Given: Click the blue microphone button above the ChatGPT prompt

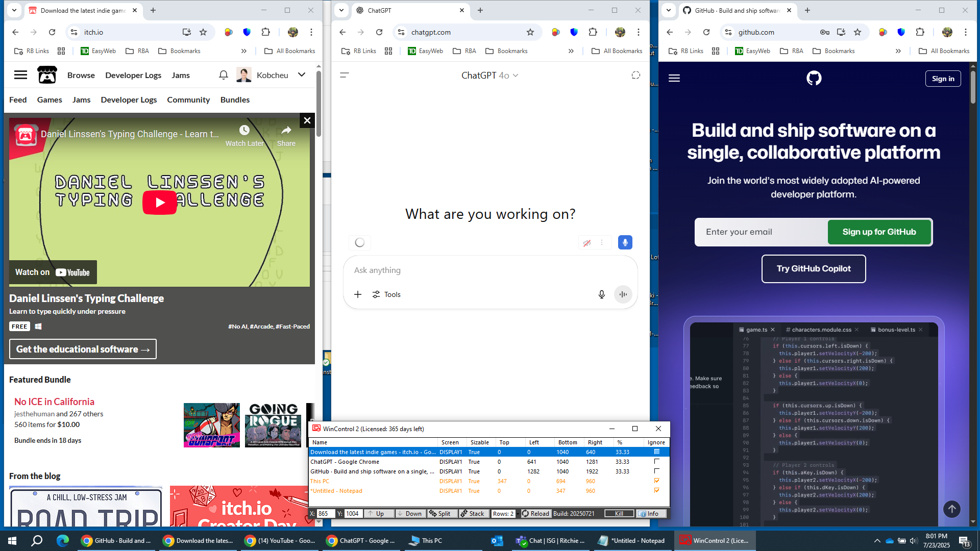Looking at the screenshot, I should click(625, 242).
